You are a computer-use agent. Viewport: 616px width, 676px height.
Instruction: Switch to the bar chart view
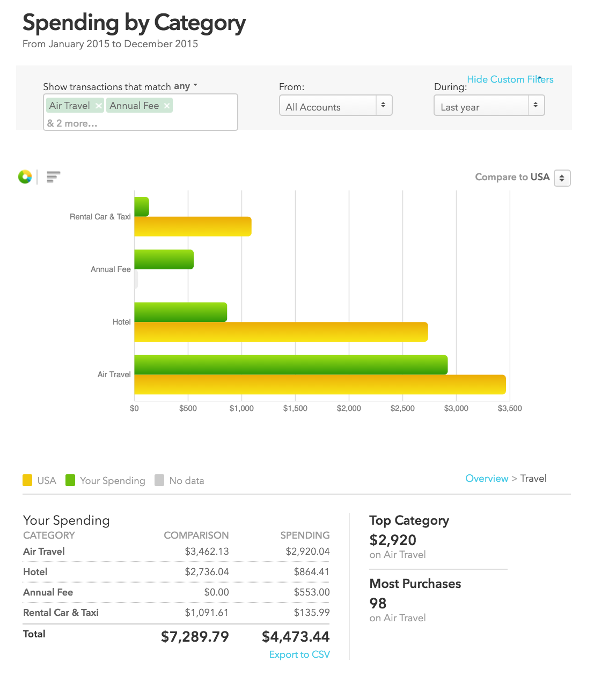coord(53,177)
